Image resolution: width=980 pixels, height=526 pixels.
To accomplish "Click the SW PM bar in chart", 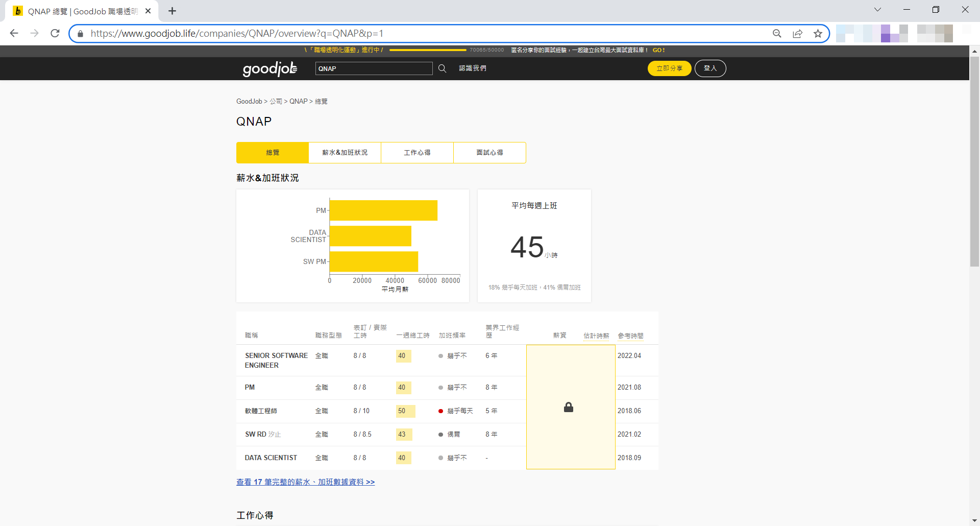I will pos(374,261).
